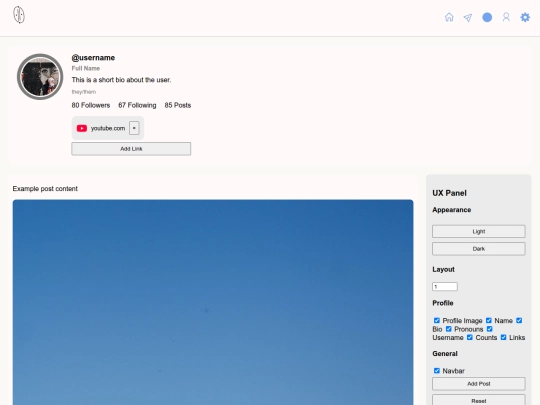
Task: Click the 'Example post content' caption
Action: tap(45, 188)
